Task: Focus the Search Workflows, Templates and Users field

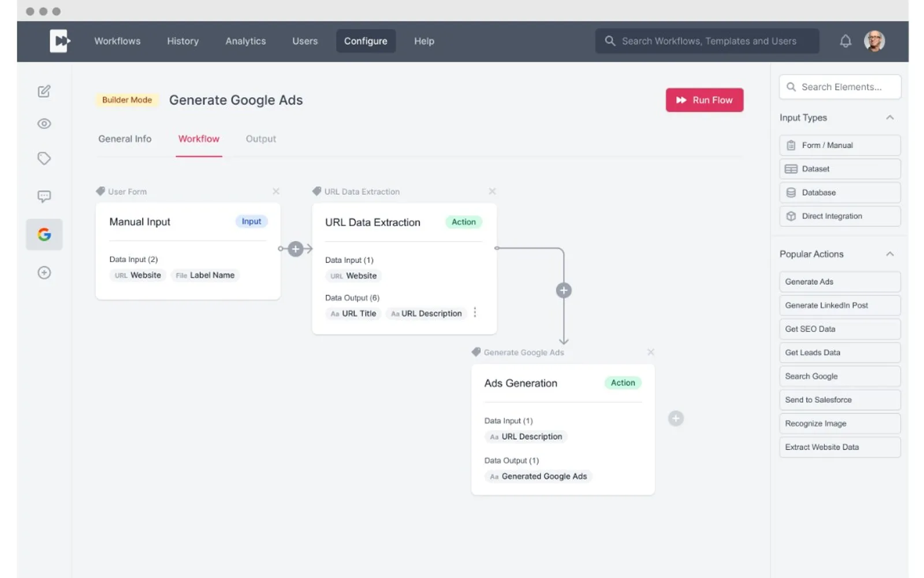Action: pyautogui.click(x=707, y=41)
